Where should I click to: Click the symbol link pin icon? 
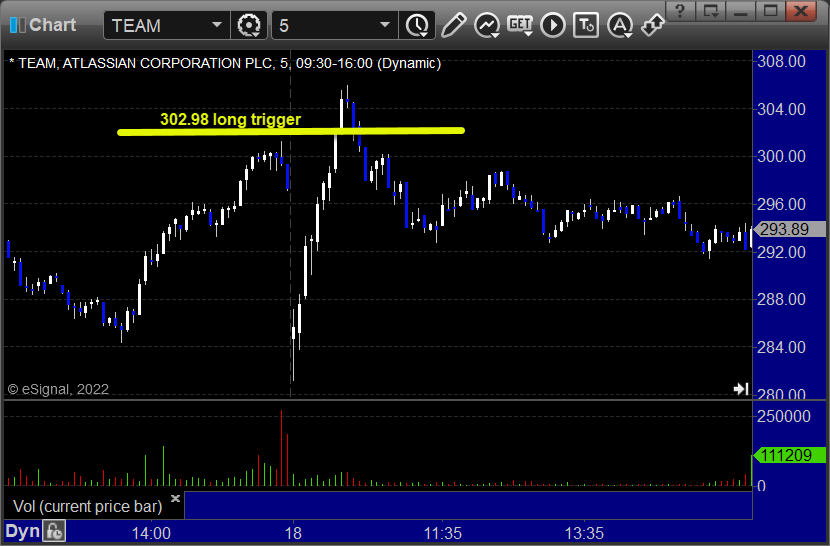[x=653, y=25]
